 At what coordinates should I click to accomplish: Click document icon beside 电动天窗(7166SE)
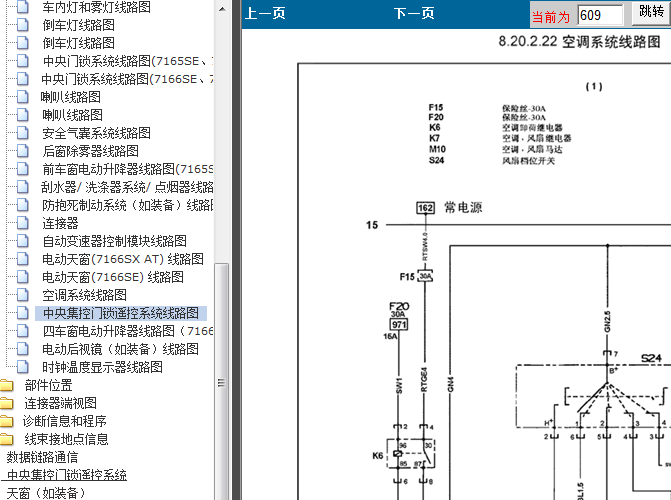tap(23, 277)
